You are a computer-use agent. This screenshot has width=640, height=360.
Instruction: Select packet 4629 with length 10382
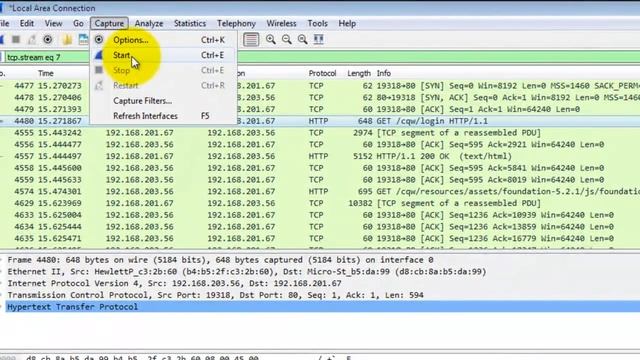[x=320, y=203]
